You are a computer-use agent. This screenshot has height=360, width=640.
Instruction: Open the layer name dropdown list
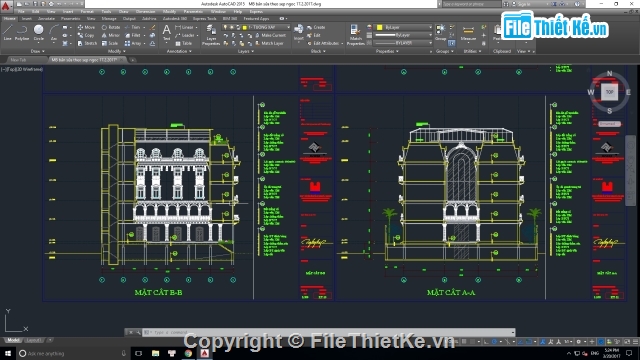266,27
